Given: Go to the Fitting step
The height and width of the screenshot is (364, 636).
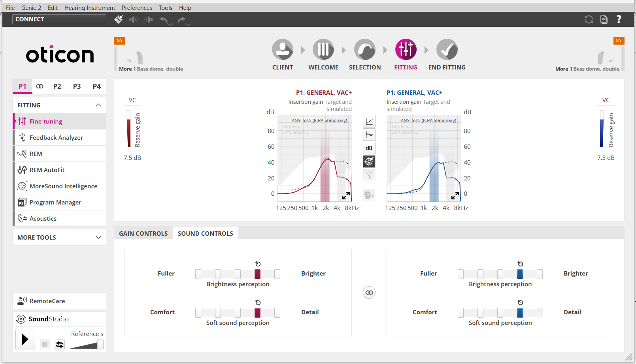Looking at the screenshot, I should click(x=406, y=55).
